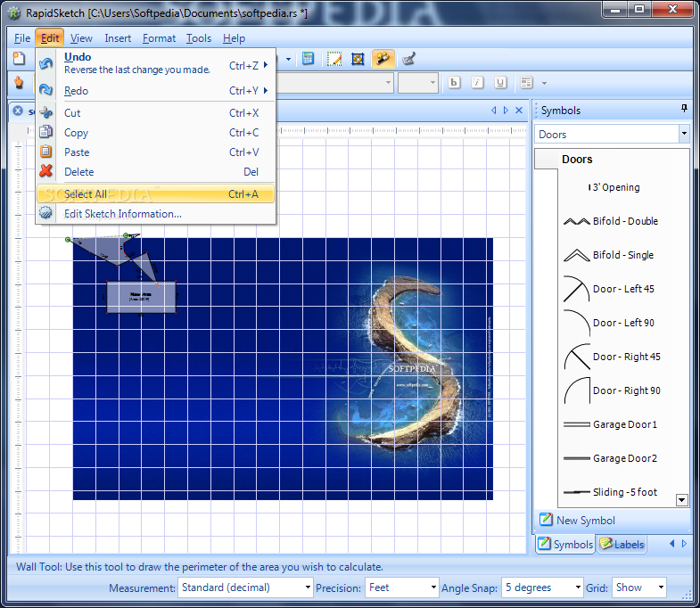This screenshot has width=700, height=608.
Task: Open the alignment icon's dropdown arrow
Action: (x=544, y=83)
